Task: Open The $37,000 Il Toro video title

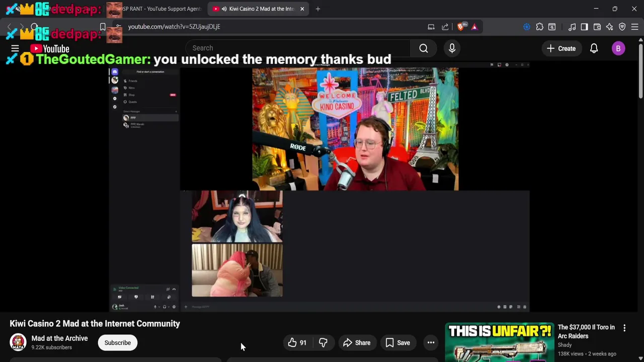Action: pyautogui.click(x=586, y=331)
